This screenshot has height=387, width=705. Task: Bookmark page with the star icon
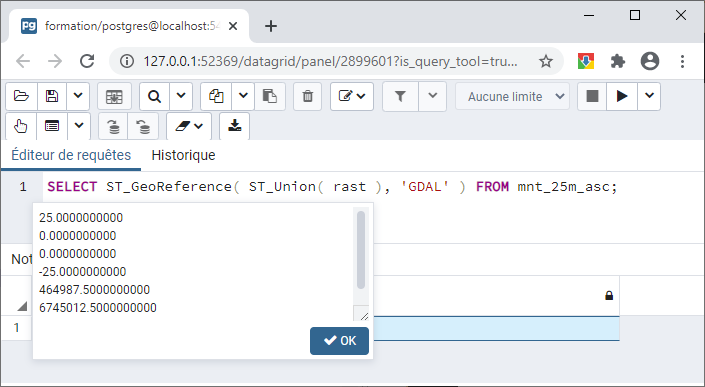pos(546,61)
